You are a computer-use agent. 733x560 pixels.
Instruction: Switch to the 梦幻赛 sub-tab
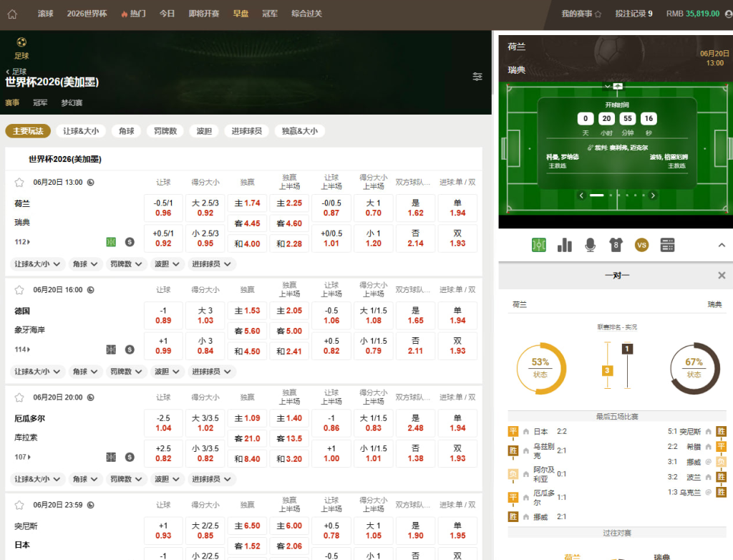coord(72,103)
